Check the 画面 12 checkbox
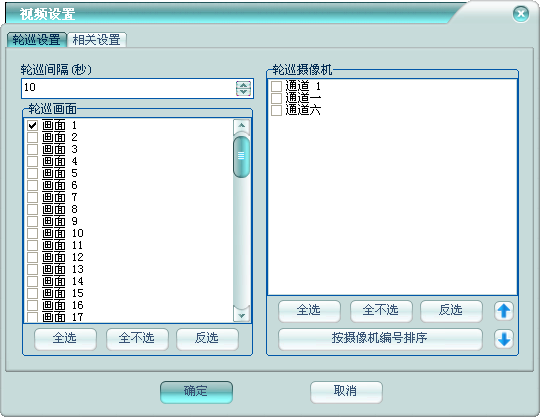The image size is (540, 417). (x=32, y=257)
